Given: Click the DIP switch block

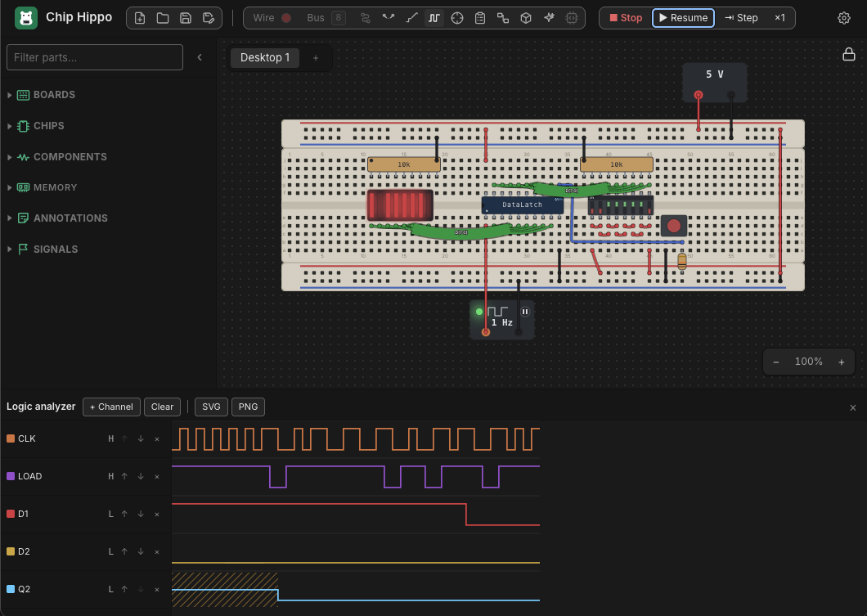Looking at the screenshot, I should [620, 206].
